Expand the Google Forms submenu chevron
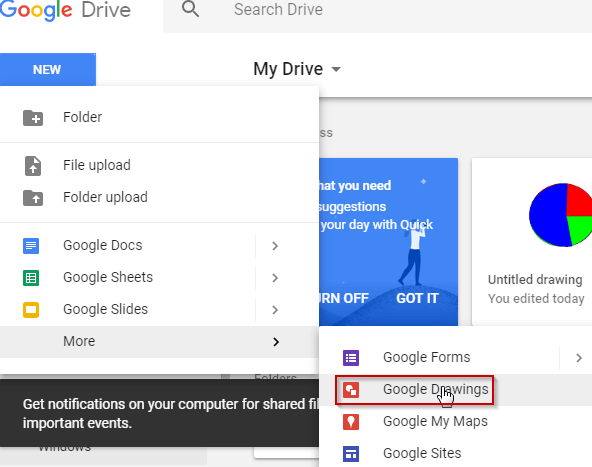 pos(579,358)
